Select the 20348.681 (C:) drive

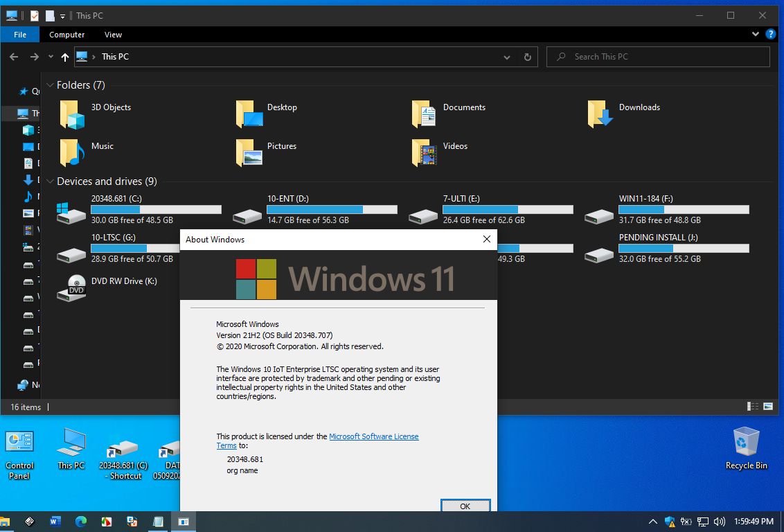point(139,209)
